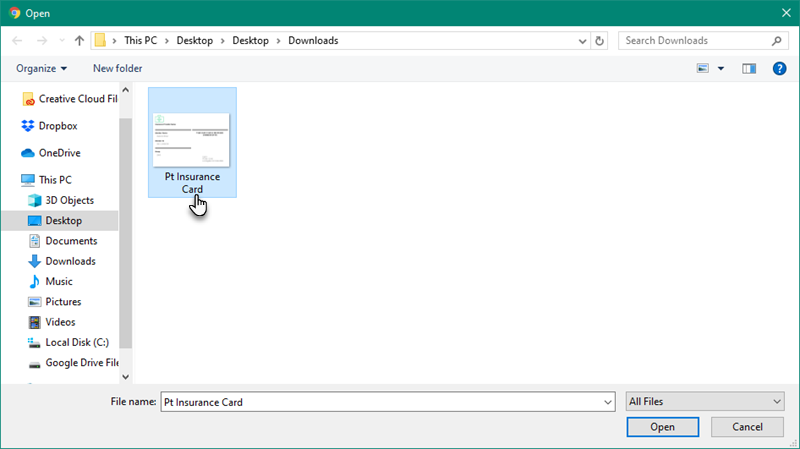Viewport: 800px width, 449px height.
Task: Click the Open button
Action: click(x=663, y=427)
